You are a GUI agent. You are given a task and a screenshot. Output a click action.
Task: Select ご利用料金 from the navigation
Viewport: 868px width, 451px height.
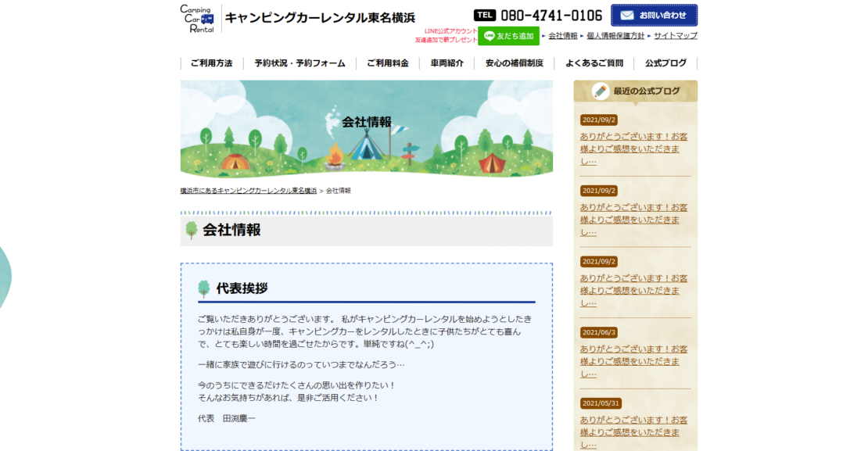pyautogui.click(x=388, y=63)
